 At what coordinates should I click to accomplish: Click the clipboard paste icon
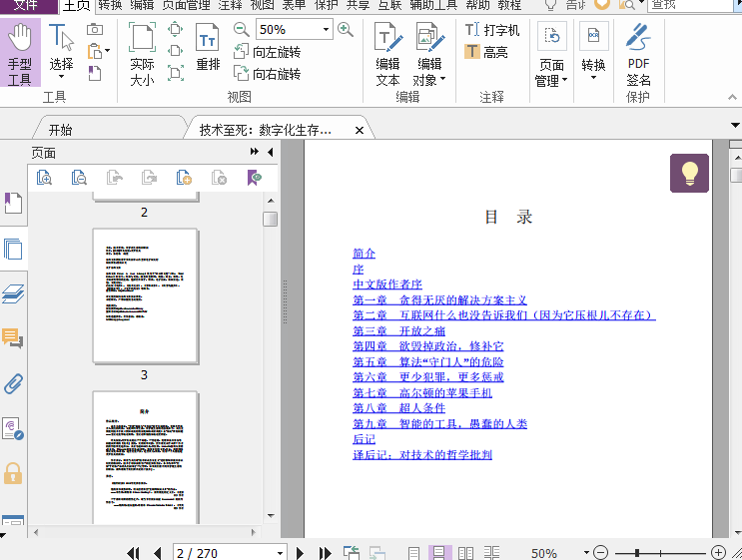(95, 51)
